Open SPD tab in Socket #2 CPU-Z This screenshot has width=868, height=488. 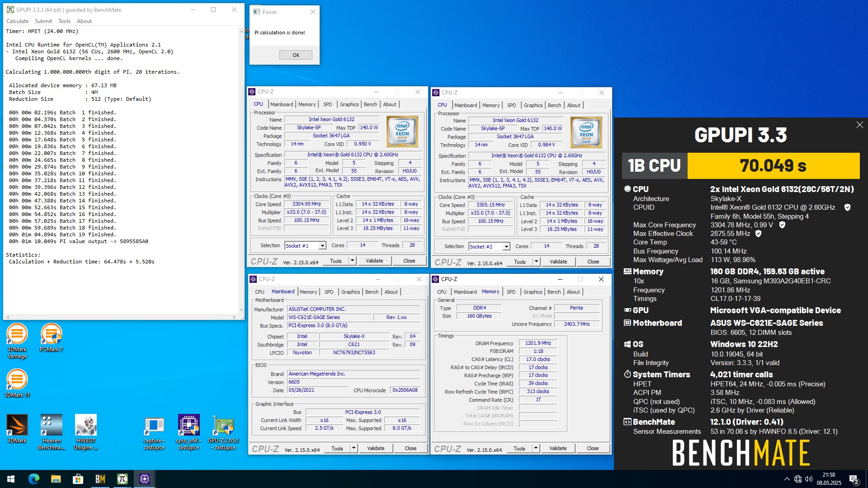(511, 105)
